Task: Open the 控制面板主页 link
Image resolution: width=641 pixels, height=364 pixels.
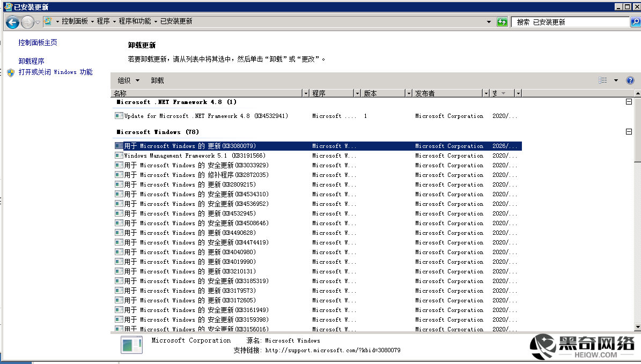Action: click(38, 42)
